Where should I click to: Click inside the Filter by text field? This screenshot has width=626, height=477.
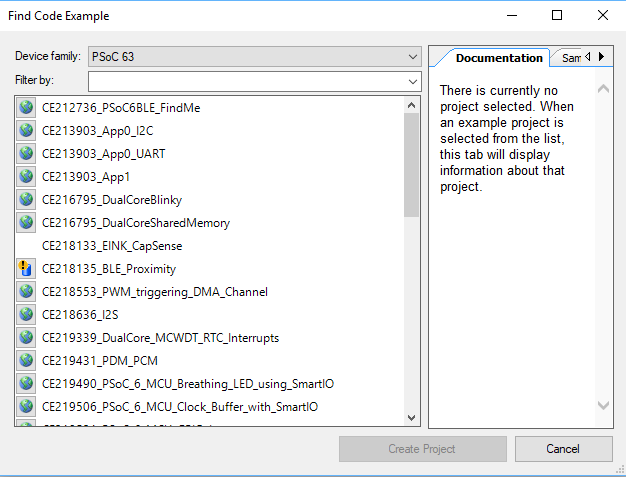pyautogui.click(x=247, y=81)
